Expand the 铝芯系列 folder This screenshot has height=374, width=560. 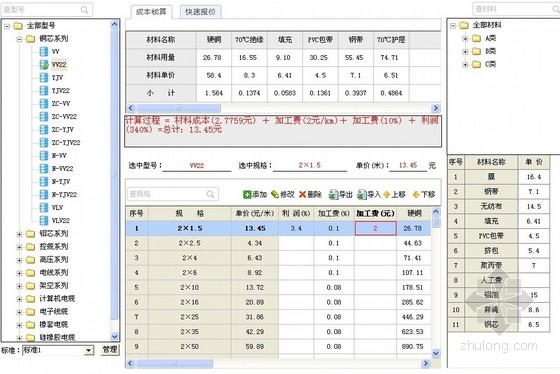point(19,234)
